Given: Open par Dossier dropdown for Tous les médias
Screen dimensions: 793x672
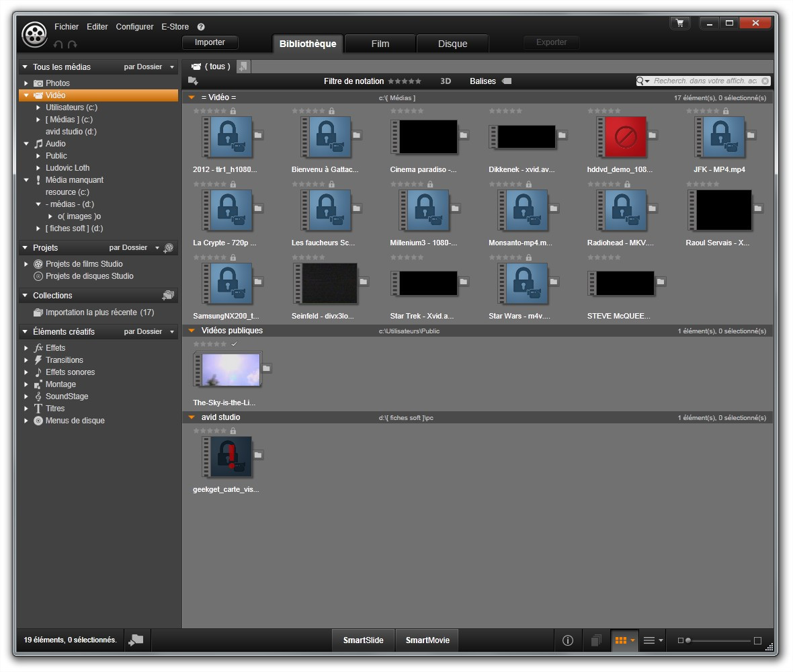Looking at the screenshot, I should tap(149, 67).
